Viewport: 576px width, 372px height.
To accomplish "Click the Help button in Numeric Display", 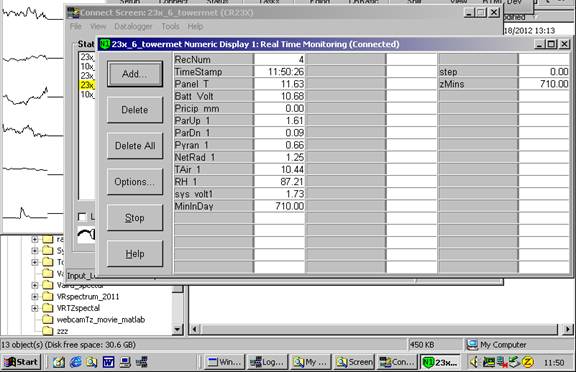I will (x=135, y=254).
